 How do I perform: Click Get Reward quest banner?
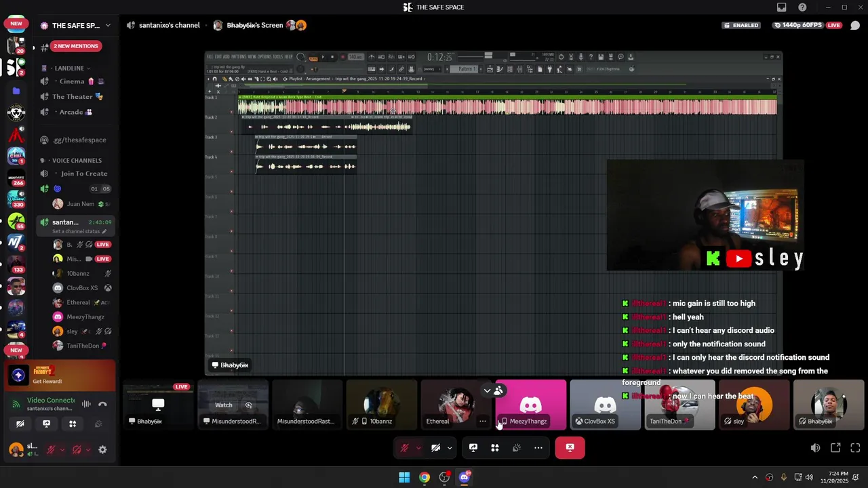[x=60, y=374]
